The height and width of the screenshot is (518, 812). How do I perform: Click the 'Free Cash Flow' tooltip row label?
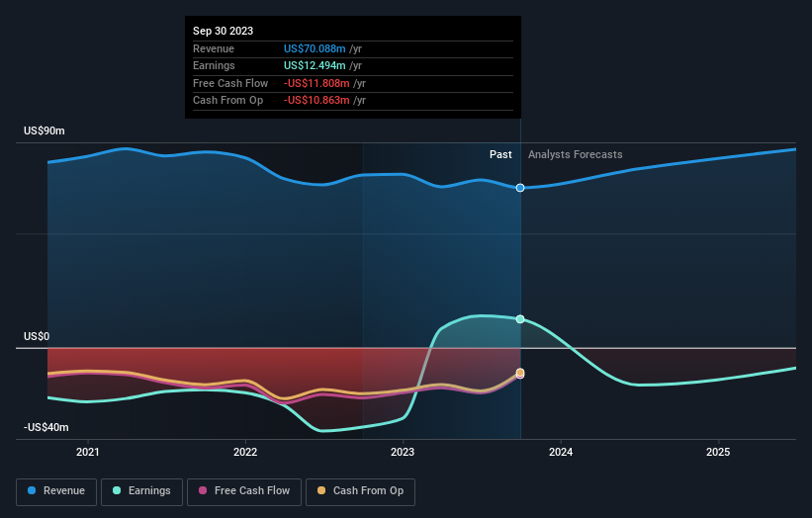tap(230, 83)
